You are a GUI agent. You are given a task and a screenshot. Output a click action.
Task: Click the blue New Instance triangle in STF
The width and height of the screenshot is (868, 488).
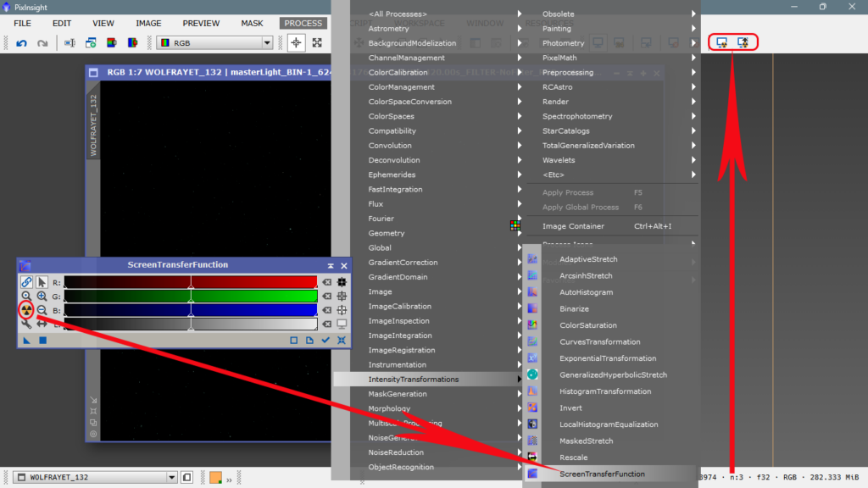pyautogui.click(x=26, y=341)
